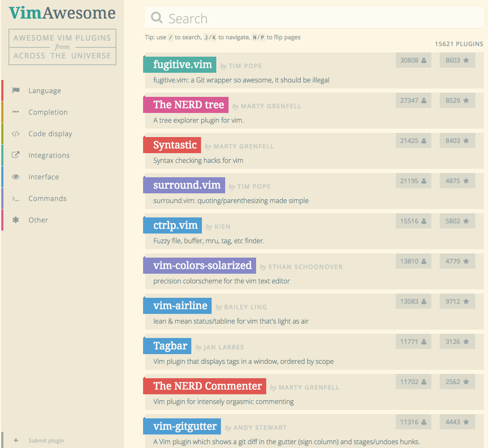Choose the Other asterisk icon
488x448 pixels.
tap(16, 220)
